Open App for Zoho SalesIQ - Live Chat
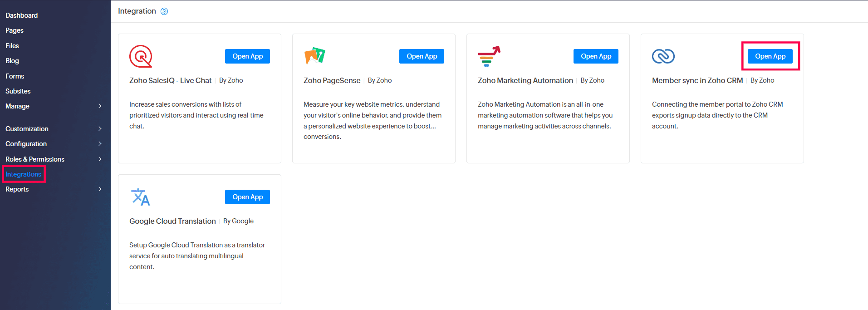The width and height of the screenshot is (868, 310). click(x=248, y=56)
